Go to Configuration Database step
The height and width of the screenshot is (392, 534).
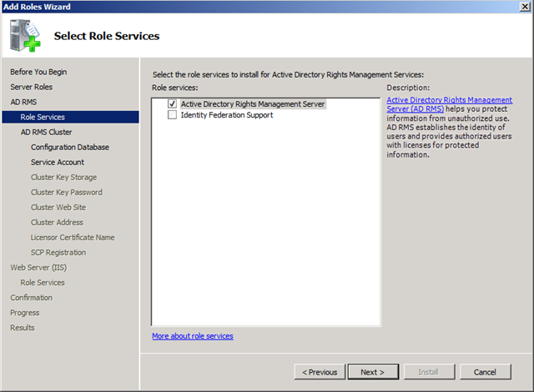pos(70,147)
